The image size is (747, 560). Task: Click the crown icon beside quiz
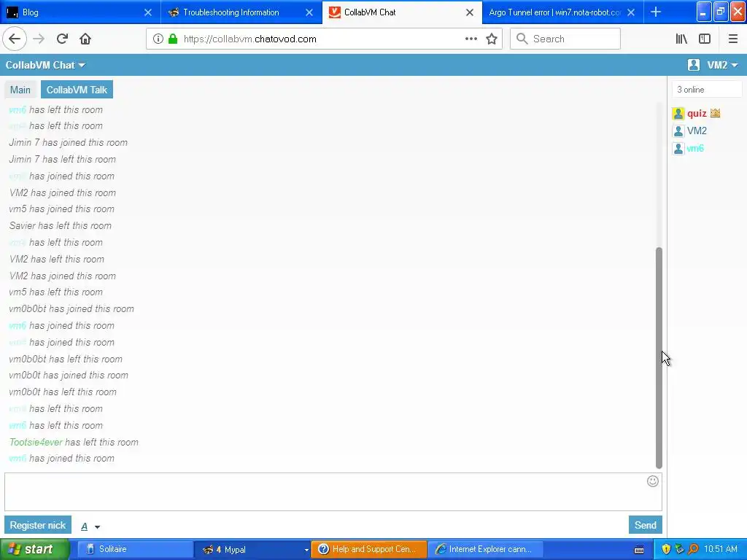click(715, 113)
